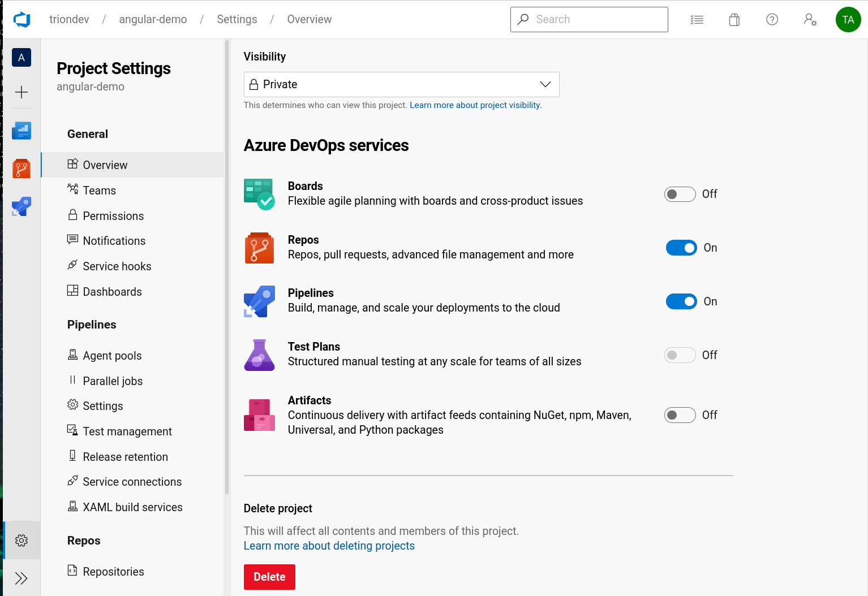Open Repos in the left sidebar

click(x=22, y=169)
